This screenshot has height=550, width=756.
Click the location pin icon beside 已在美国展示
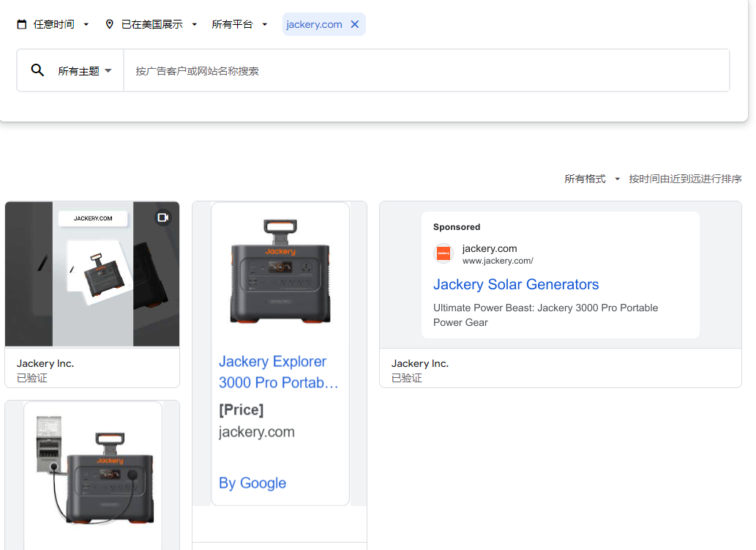point(110,23)
